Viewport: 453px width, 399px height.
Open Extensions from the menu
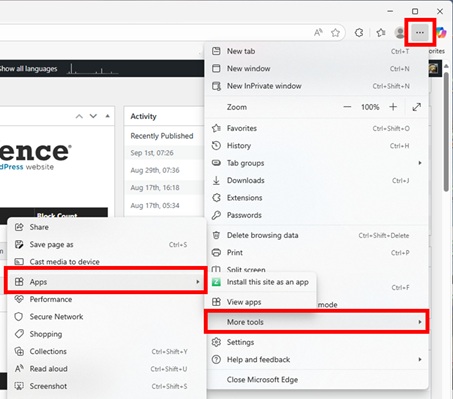coord(316,198)
